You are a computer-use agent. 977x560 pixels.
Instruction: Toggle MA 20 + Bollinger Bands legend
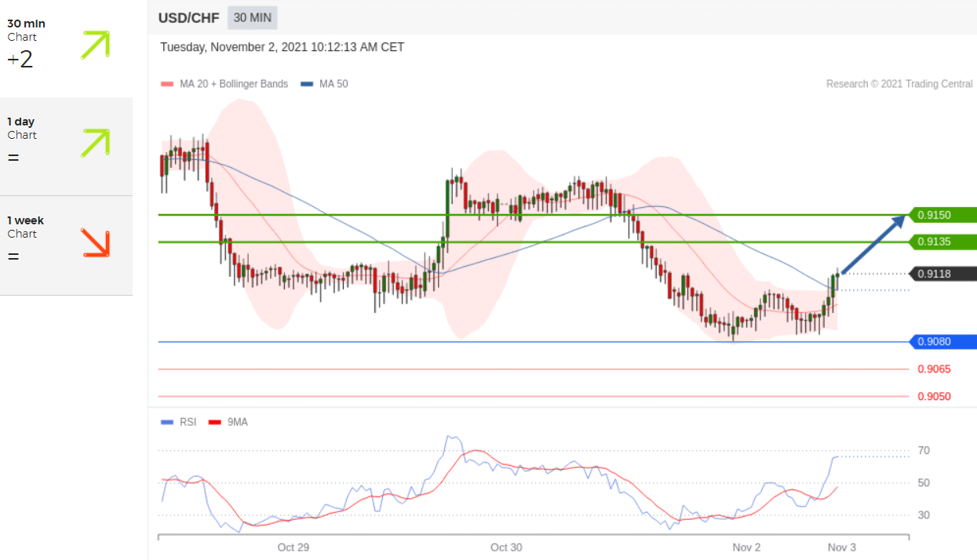[224, 84]
